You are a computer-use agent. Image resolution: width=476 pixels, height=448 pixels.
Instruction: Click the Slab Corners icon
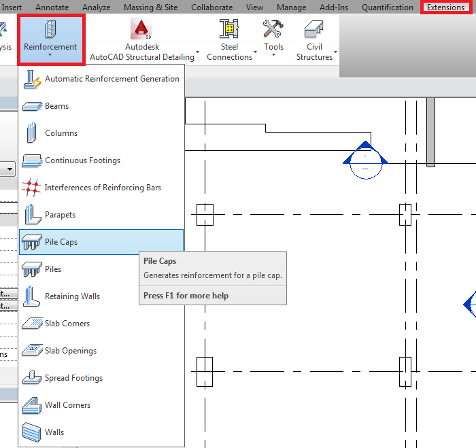pyautogui.click(x=32, y=323)
